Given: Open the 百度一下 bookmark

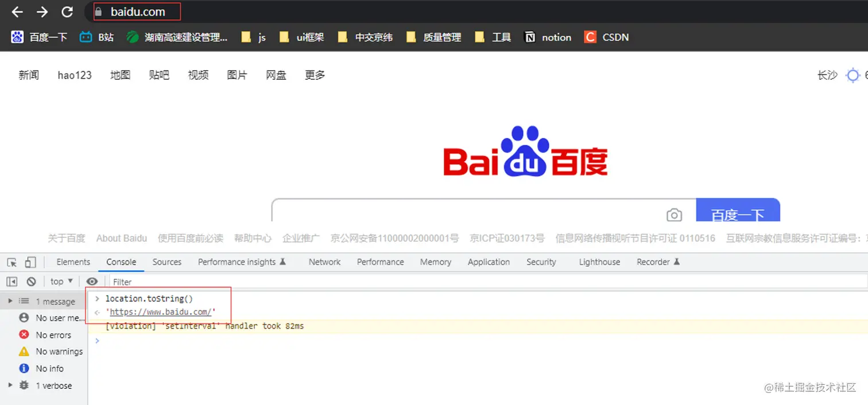Looking at the screenshot, I should (39, 37).
